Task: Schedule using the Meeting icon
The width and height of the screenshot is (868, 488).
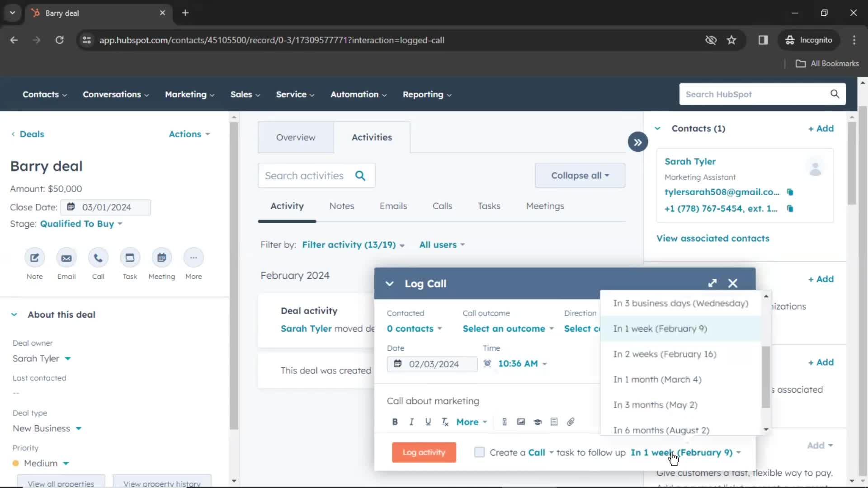Action: tap(161, 258)
